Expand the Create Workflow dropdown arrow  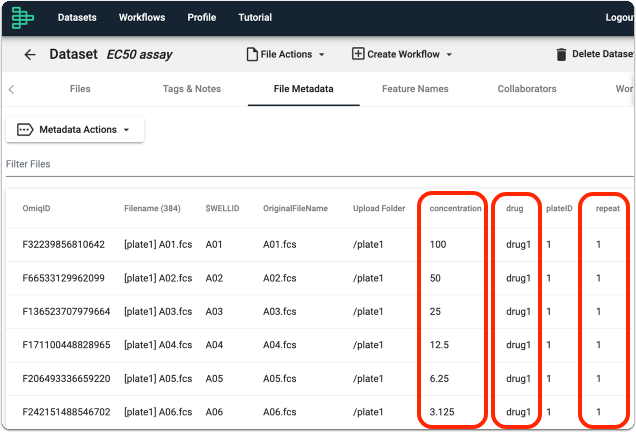tap(449, 54)
